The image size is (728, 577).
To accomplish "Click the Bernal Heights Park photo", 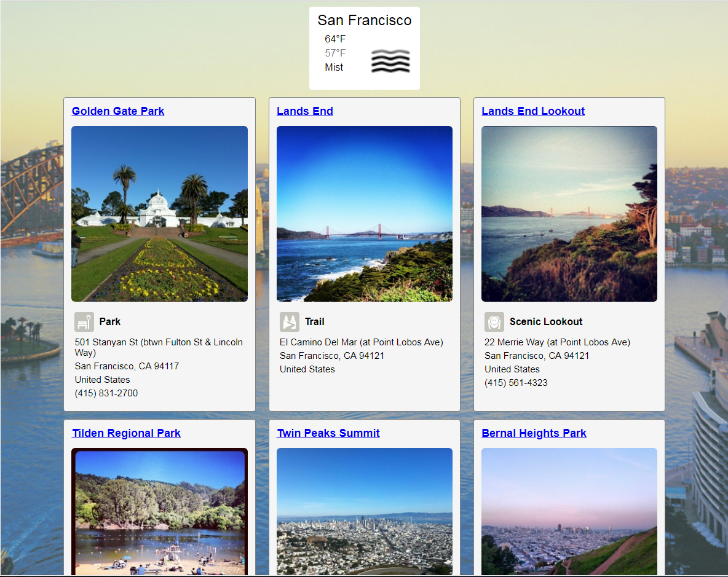I will [569, 512].
